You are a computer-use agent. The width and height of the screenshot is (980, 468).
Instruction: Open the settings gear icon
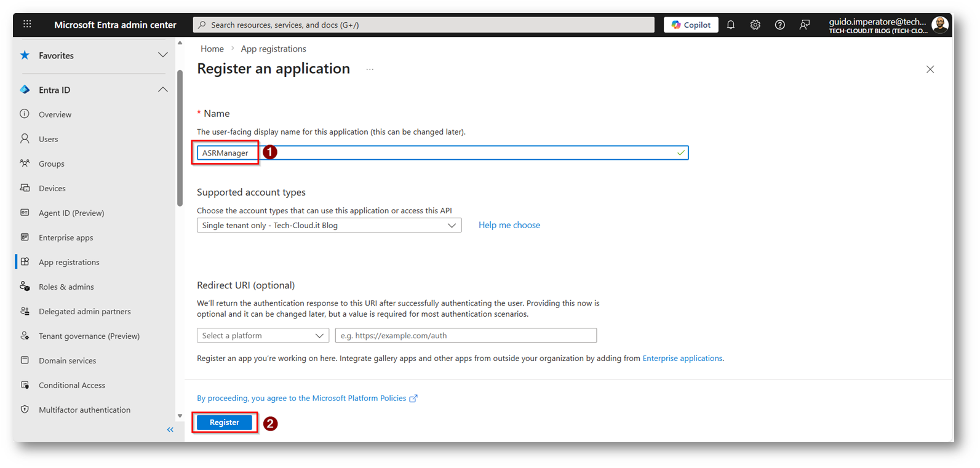755,25
